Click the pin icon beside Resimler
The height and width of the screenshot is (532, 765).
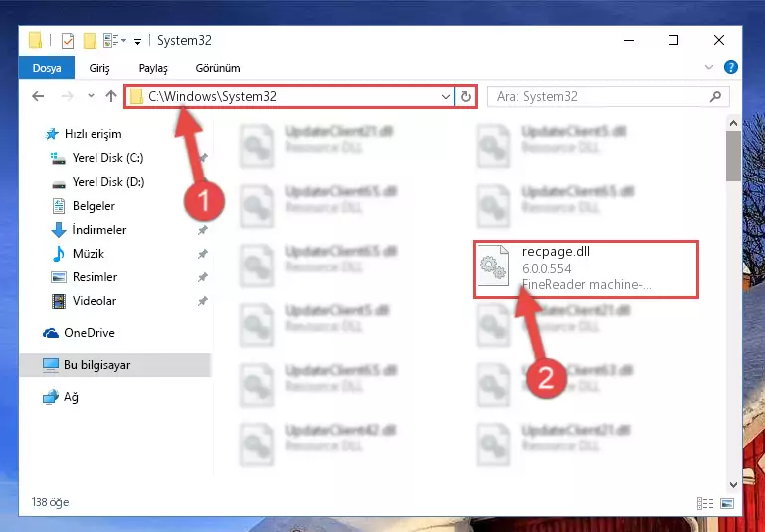[x=203, y=277]
